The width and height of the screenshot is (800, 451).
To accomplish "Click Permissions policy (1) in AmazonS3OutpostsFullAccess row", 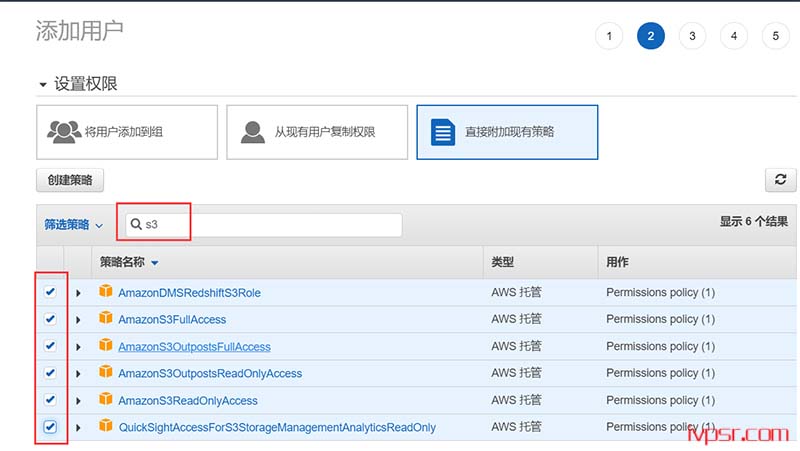I will click(x=660, y=346).
